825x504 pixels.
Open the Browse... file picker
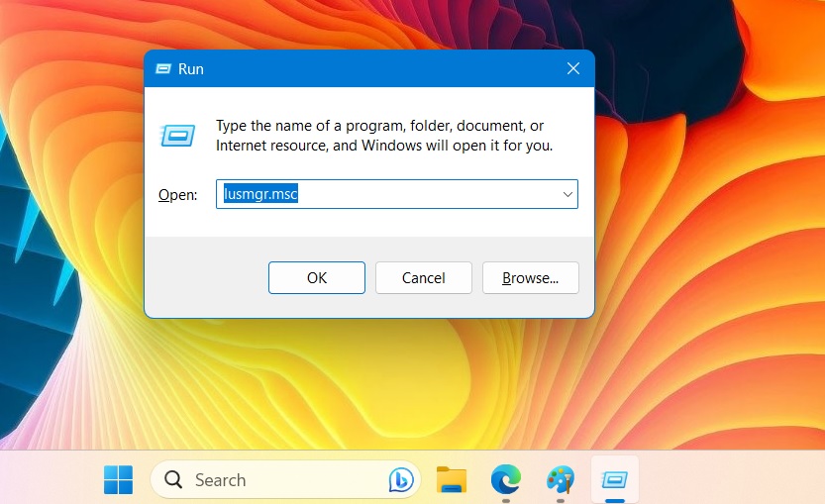coord(531,278)
